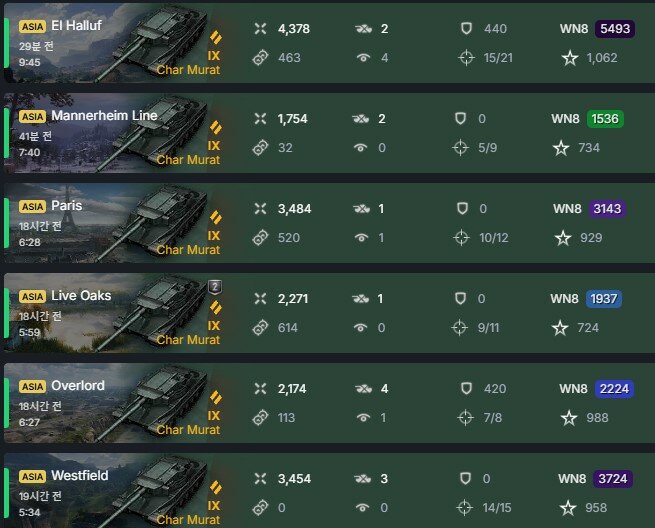
Task: Click the ASIA server tag on Westfield
Action: (x=32, y=476)
